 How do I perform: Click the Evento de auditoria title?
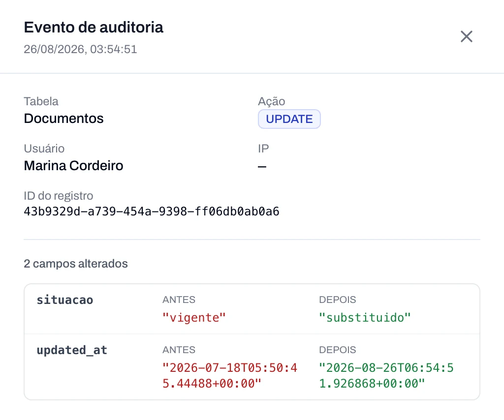(x=94, y=27)
